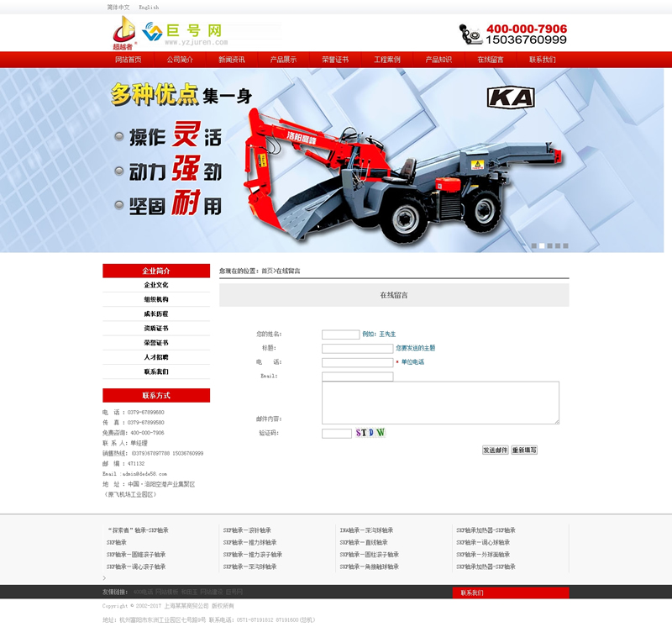Click the 超越者 red logo icon
This screenshot has width=672, height=627.
coord(124,32)
